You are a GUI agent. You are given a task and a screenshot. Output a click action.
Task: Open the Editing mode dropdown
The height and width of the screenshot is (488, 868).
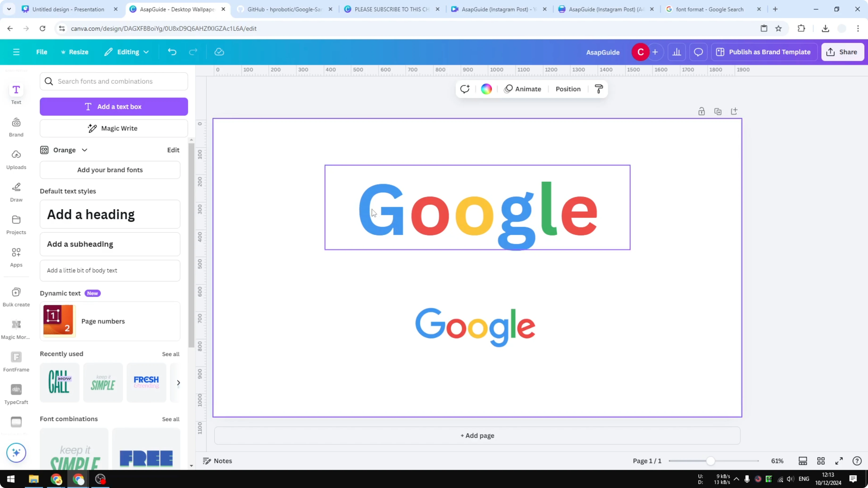point(127,52)
